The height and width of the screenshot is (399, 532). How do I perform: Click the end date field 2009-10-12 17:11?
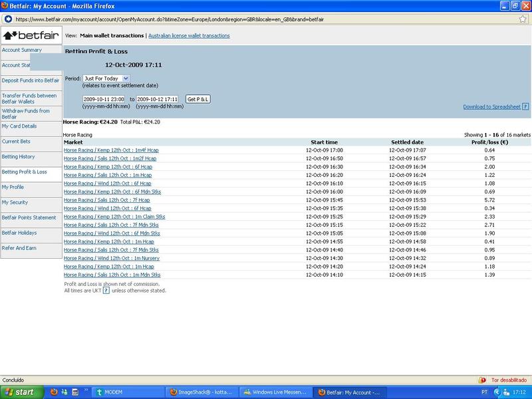pos(158,99)
